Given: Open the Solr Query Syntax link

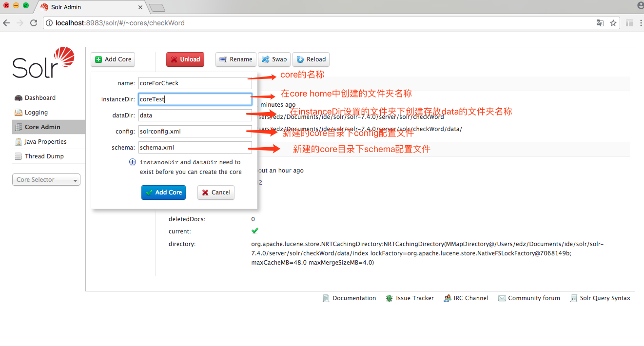Looking at the screenshot, I should click(x=600, y=298).
